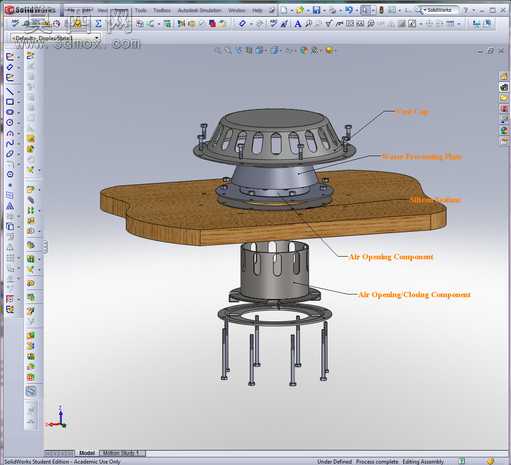This screenshot has height=465, width=511.
Task: Click the Sigma equations icon
Action: (x=98, y=24)
